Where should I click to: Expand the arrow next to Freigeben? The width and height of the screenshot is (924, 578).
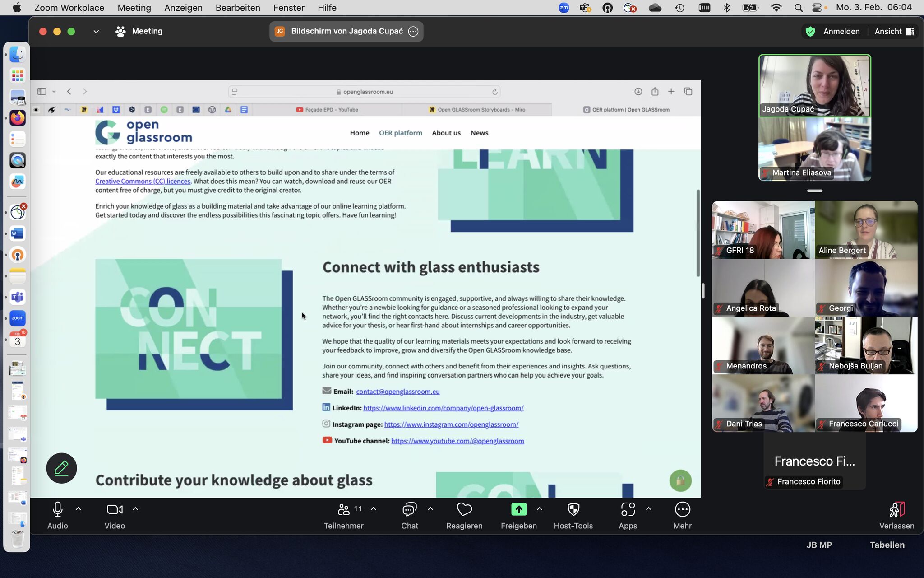coord(540,509)
